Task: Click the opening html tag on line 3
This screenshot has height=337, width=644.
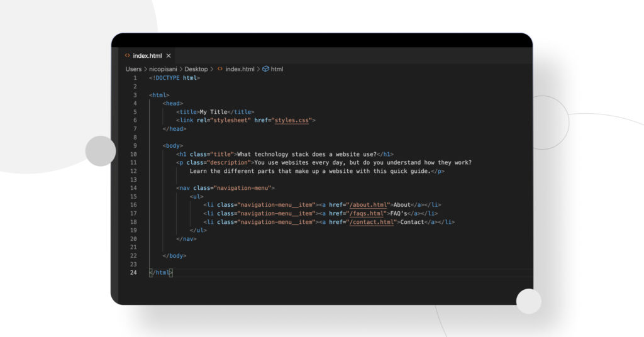Action: (x=159, y=95)
